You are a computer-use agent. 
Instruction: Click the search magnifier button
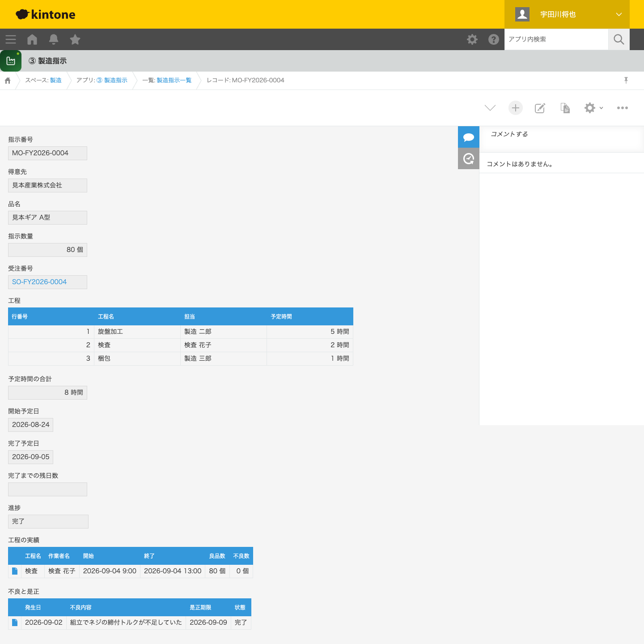tap(619, 39)
